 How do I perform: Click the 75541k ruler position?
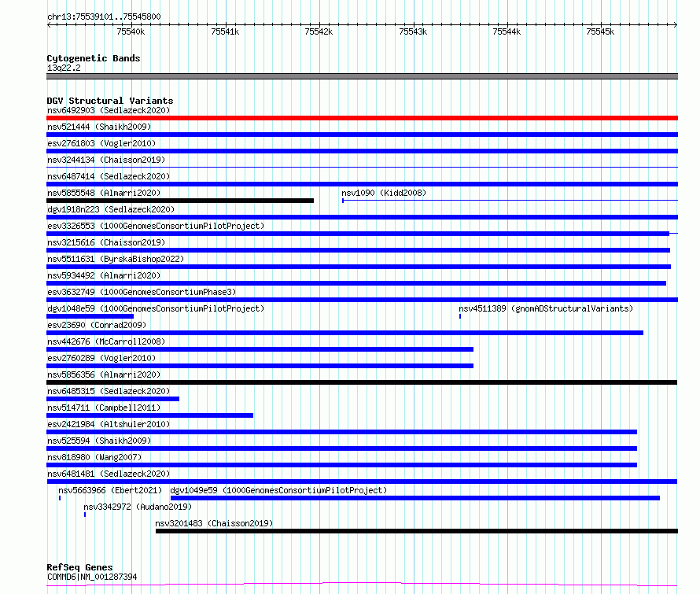point(225,31)
